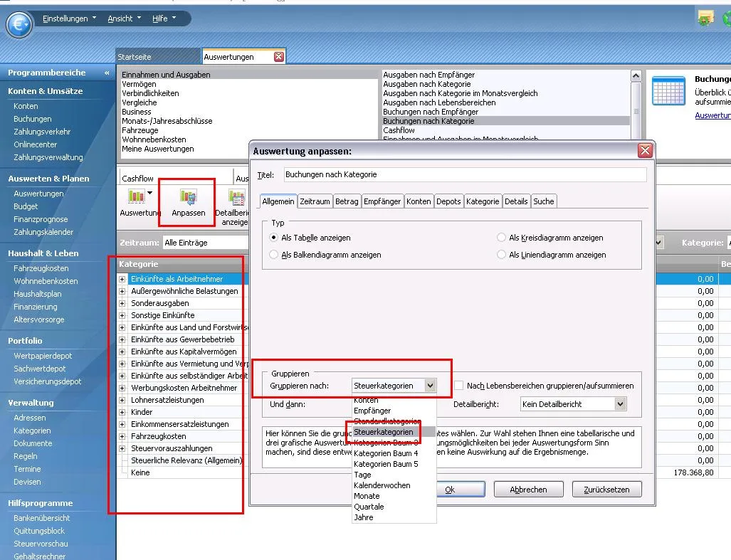Select the Als Balkendiagramm anzeigen radio button

click(x=274, y=255)
